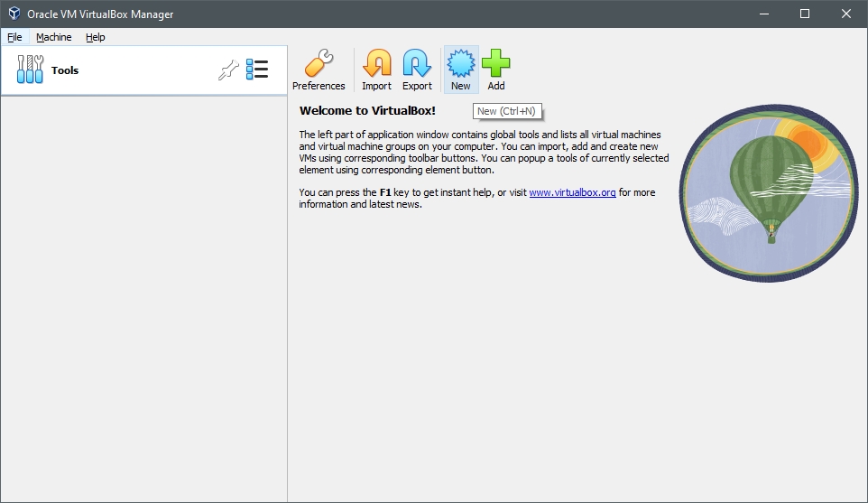Click the Import appliance icon
This screenshot has width=868, height=503.
pyautogui.click(x=376, y=70)
